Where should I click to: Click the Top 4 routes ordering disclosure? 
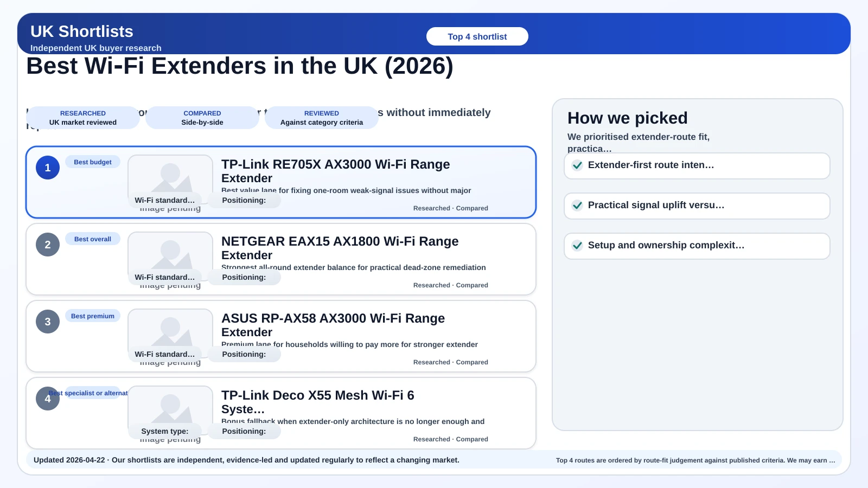pos(695,460)
